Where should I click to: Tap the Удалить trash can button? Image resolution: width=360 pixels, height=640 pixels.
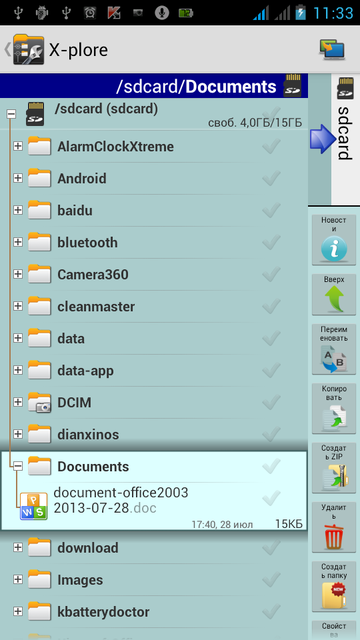333,527
